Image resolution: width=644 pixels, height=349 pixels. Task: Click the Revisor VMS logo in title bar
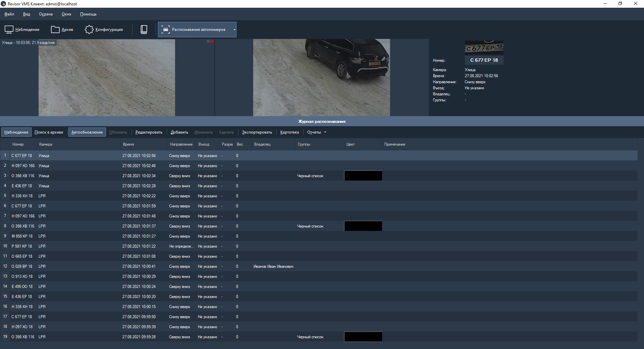(x=4, y=4)
